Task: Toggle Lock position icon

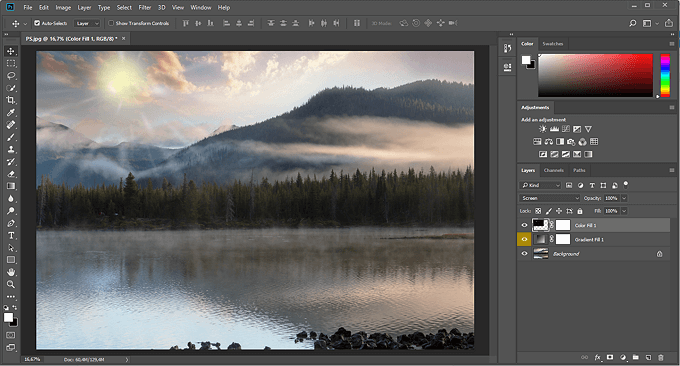Action: coord(559,211)
